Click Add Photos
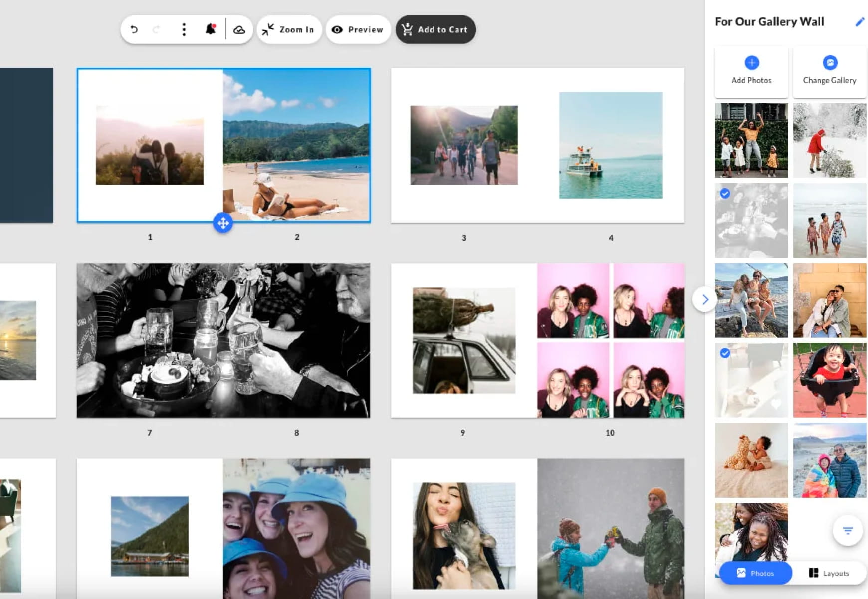Viewport: 868px width, 599px height. pyautogui.click(x=751, y=72)
